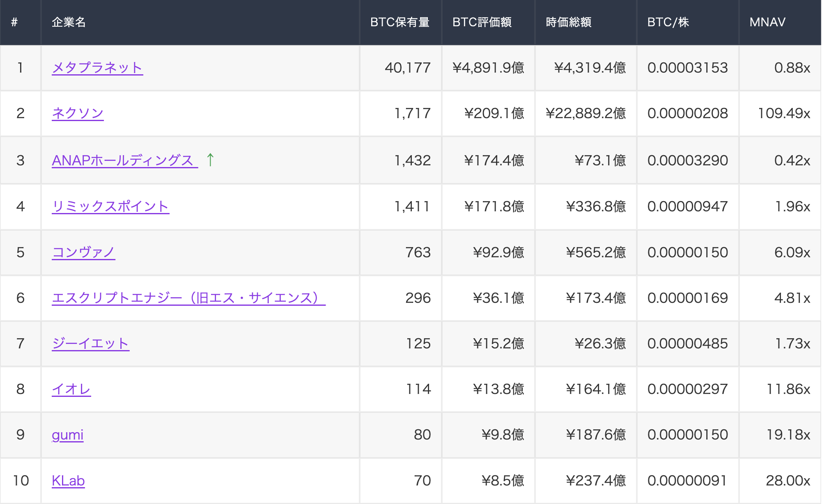Screen dimensions: 822x504
Task: Follow the ANAPホールディングス link
Action: tap(123, 160)
